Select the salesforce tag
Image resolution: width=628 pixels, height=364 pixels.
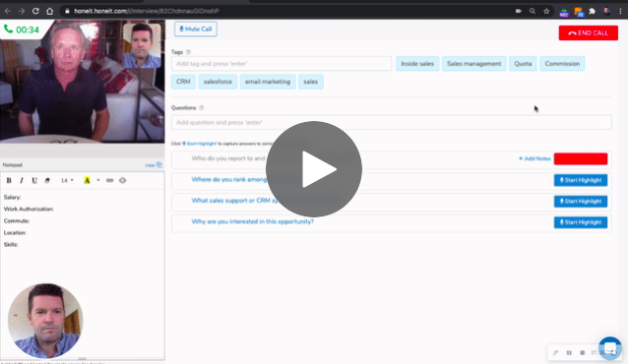[x=218, y=82]
